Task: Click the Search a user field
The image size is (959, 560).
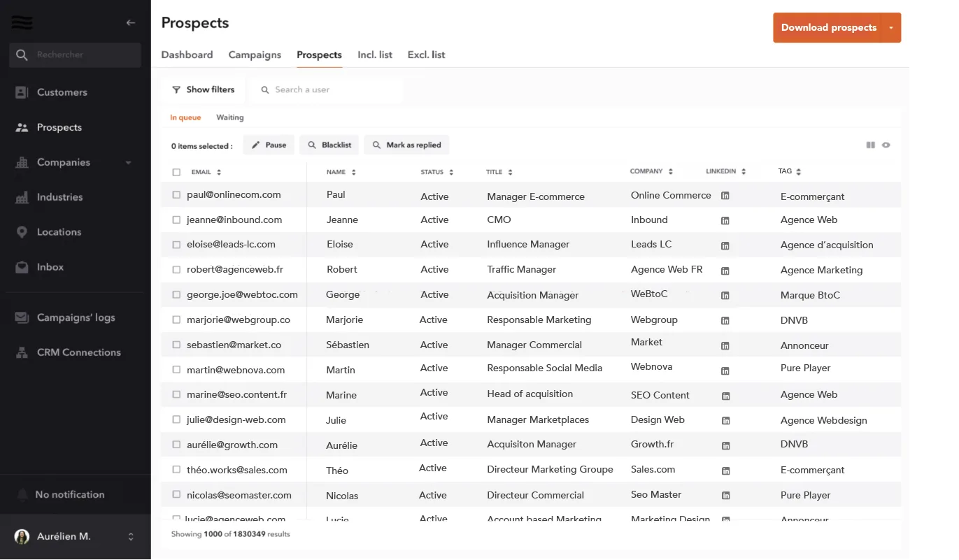Action: click(327, 89)
